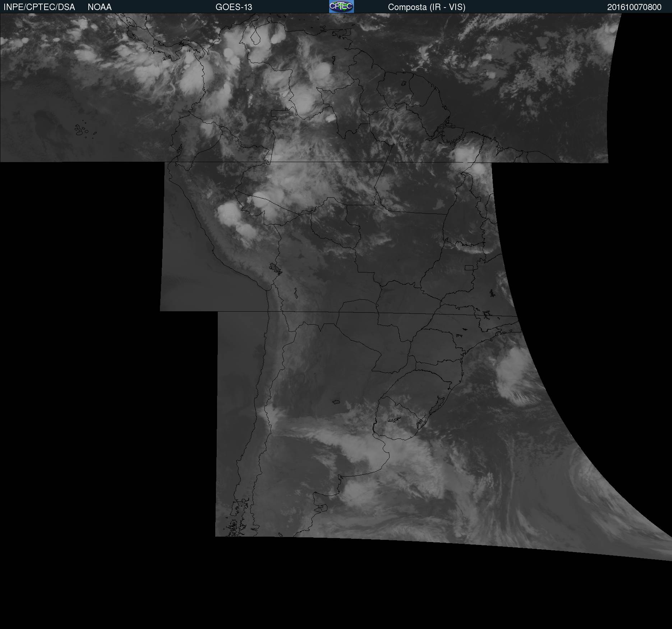Click the Composta (IR - VIS) title
The image size is (672, 629).
click(x=427, y=7)
